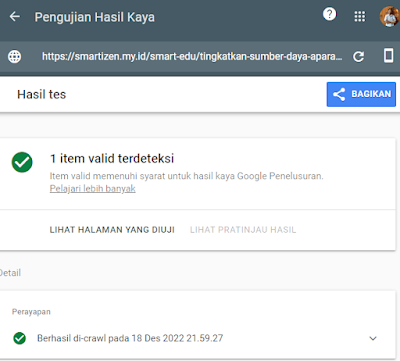This screenshot has width=400, height=361.
Task: Click the 1 item valid terdeteksi heading
Action: coord(112,158)
